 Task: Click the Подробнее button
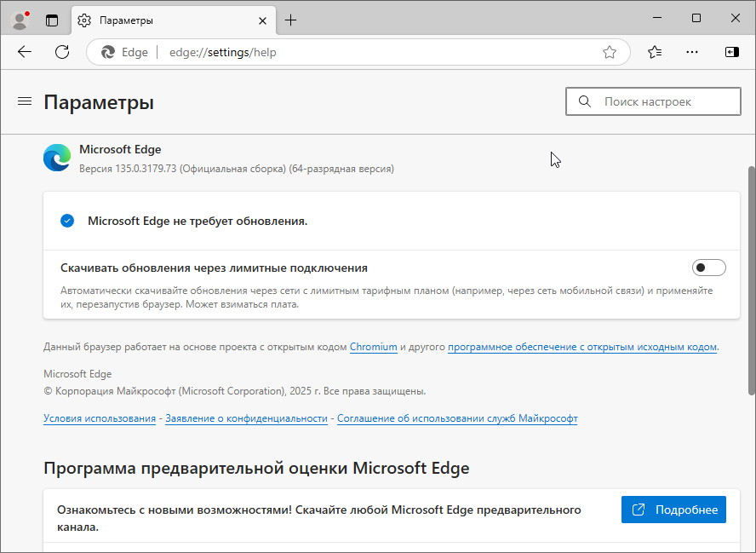673,510
